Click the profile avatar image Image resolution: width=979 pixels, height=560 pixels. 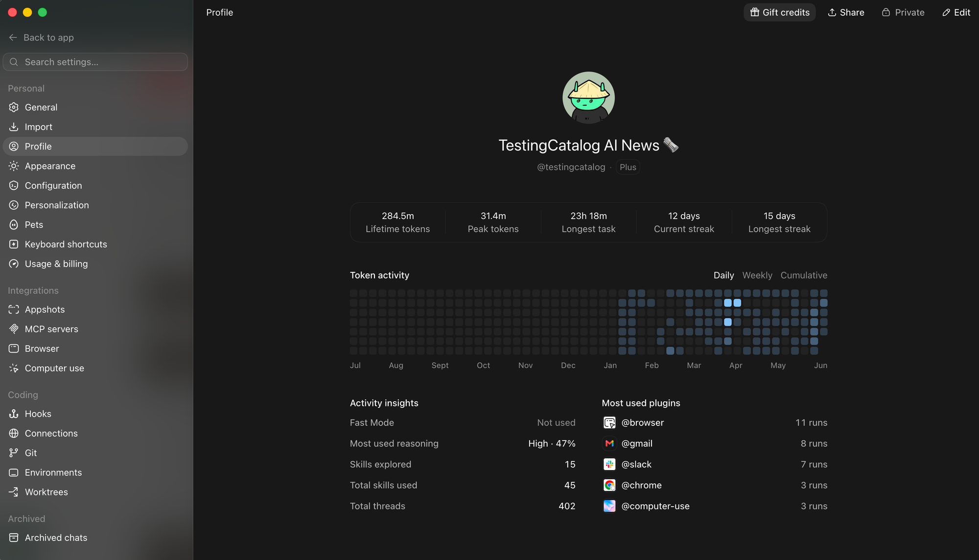[588, 98]
